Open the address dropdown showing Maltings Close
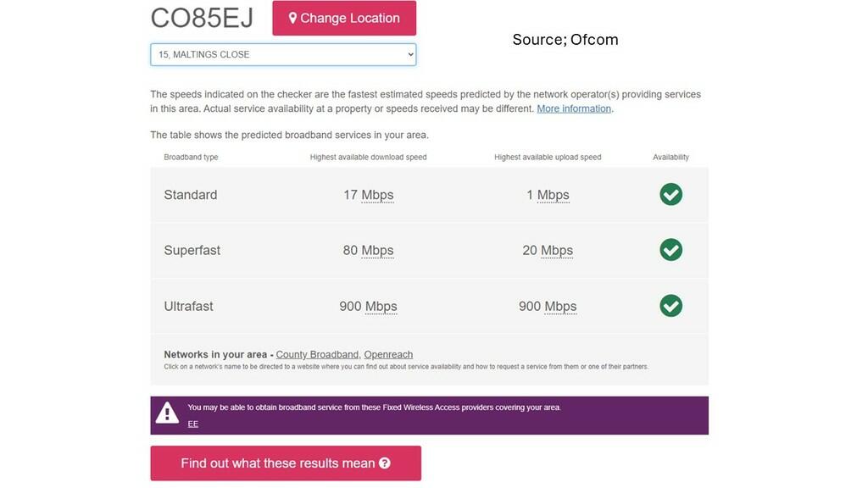The image size is (868, 488). pyautogui.click(x=283, y=54)
